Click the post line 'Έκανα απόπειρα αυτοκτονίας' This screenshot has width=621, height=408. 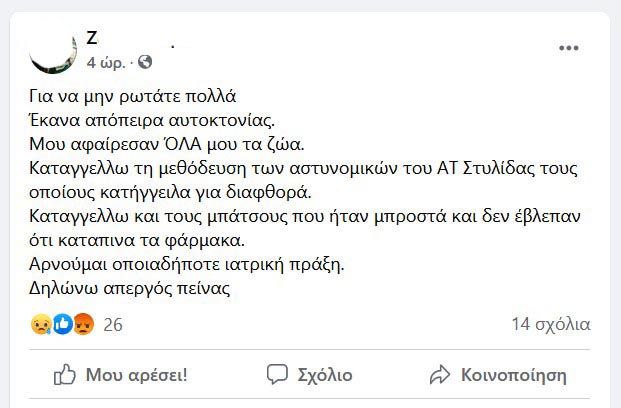point(152,120)
